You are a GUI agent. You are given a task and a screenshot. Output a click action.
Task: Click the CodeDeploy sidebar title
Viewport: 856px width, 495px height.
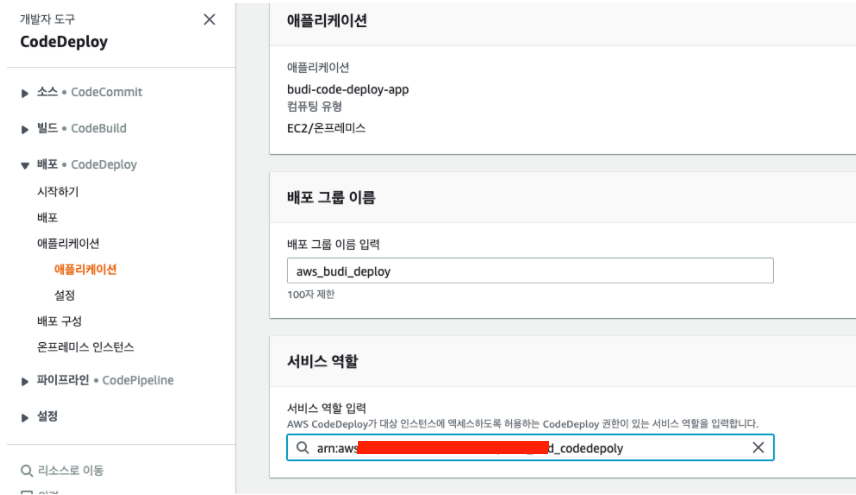[64, 41]
